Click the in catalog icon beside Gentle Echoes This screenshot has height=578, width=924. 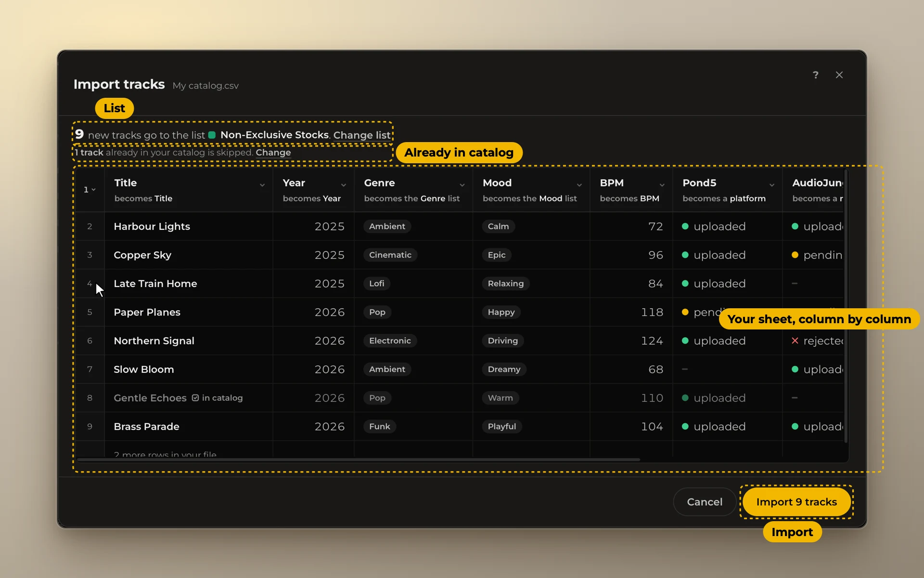tap(195, 398)
